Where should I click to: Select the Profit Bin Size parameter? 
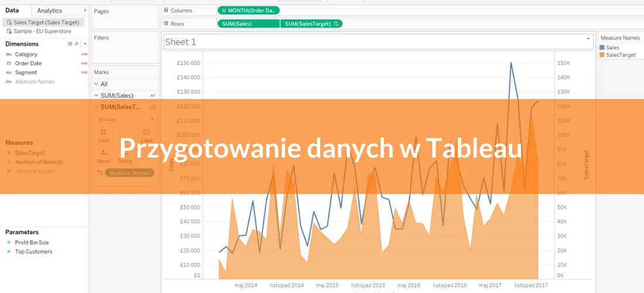click(32, 243)
